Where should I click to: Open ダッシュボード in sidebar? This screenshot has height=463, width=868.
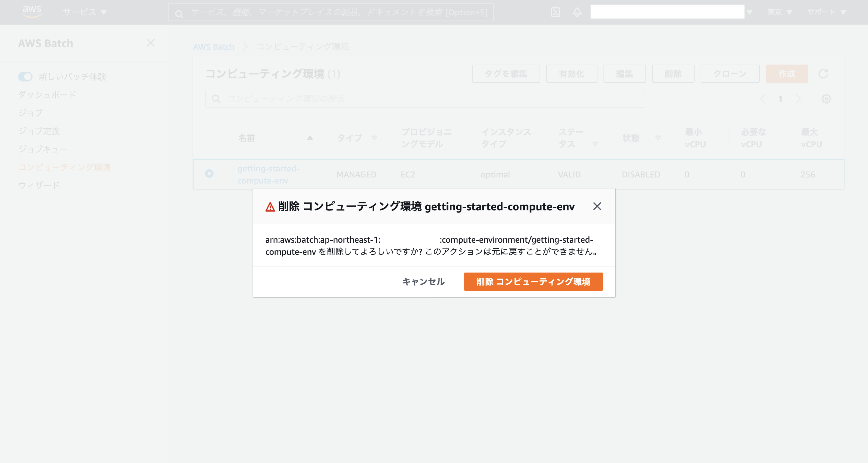47,94
